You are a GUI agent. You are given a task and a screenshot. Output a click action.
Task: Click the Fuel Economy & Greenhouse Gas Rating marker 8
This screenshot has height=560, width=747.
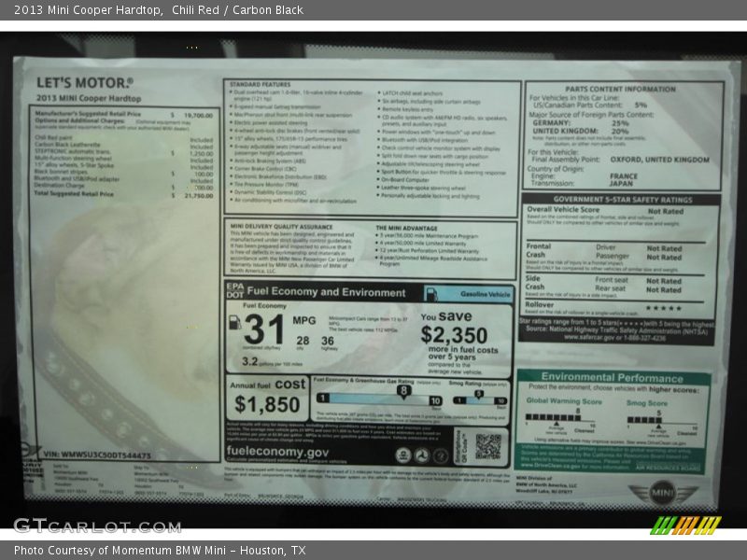click(x=403, y=391)
